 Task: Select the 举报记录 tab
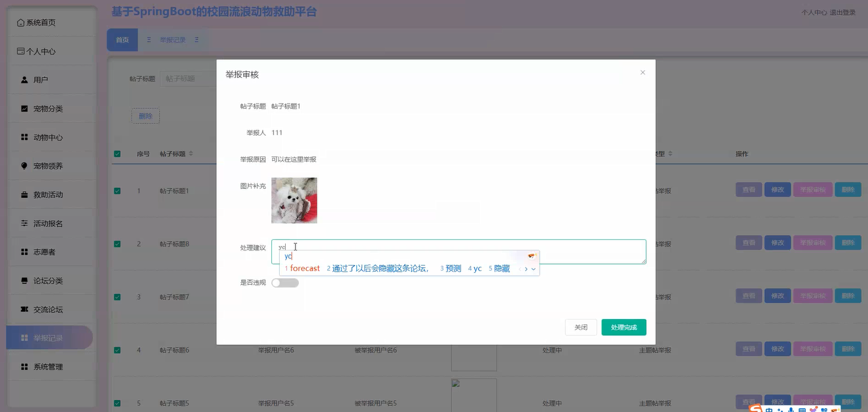pyautogui.click(x=173, y=40)
